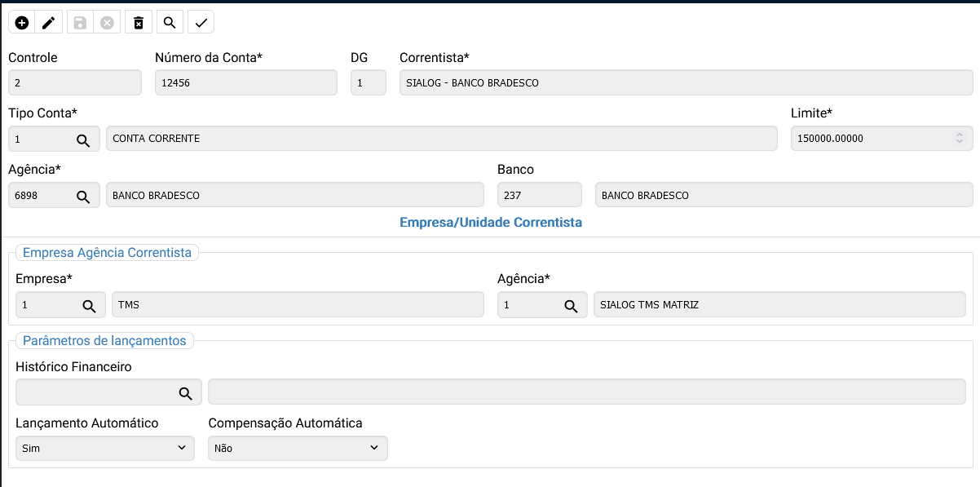The height and width of the screenshot is (487, 980).
Task: Click the Empresa/Unidade Correntista heading
Action: click(490, 222)
